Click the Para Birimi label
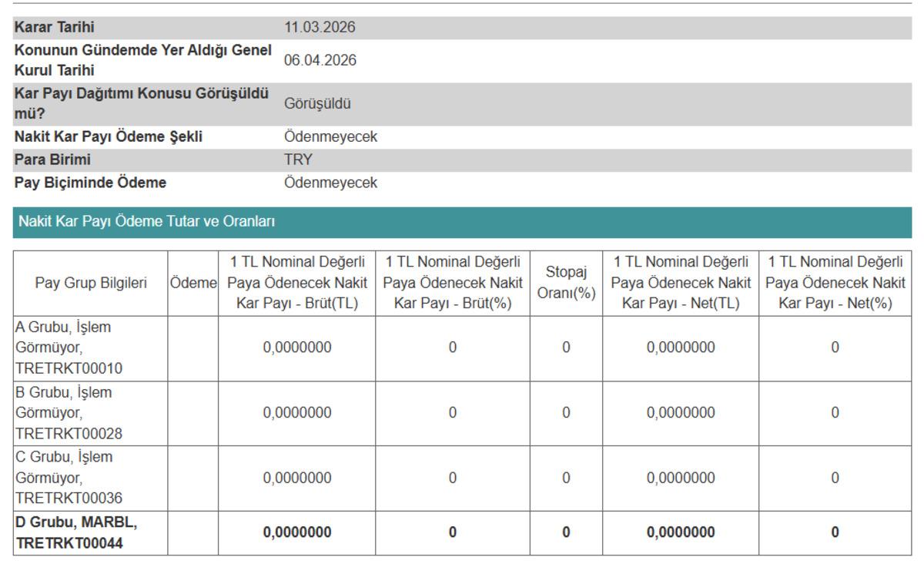The image size is (924, 564). tap(52, 160)
